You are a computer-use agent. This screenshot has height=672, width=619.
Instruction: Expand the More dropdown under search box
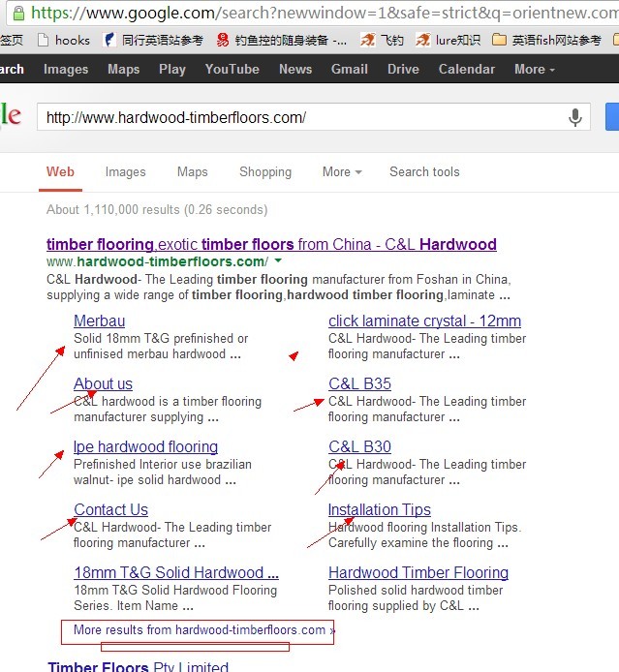pos(342,171)
